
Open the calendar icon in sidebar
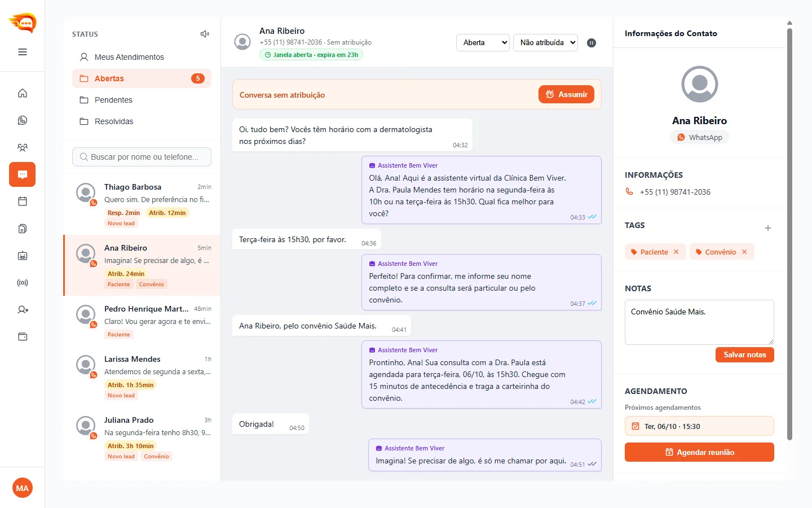[23, 202]
